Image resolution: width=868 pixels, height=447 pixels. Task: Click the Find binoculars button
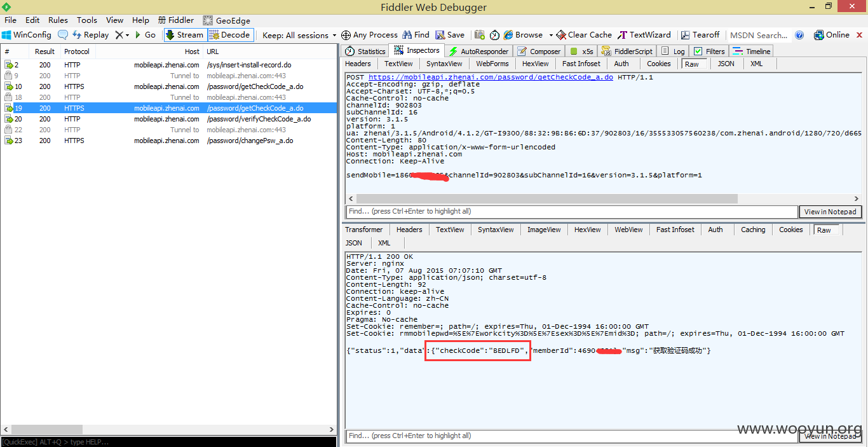(416, 35)
